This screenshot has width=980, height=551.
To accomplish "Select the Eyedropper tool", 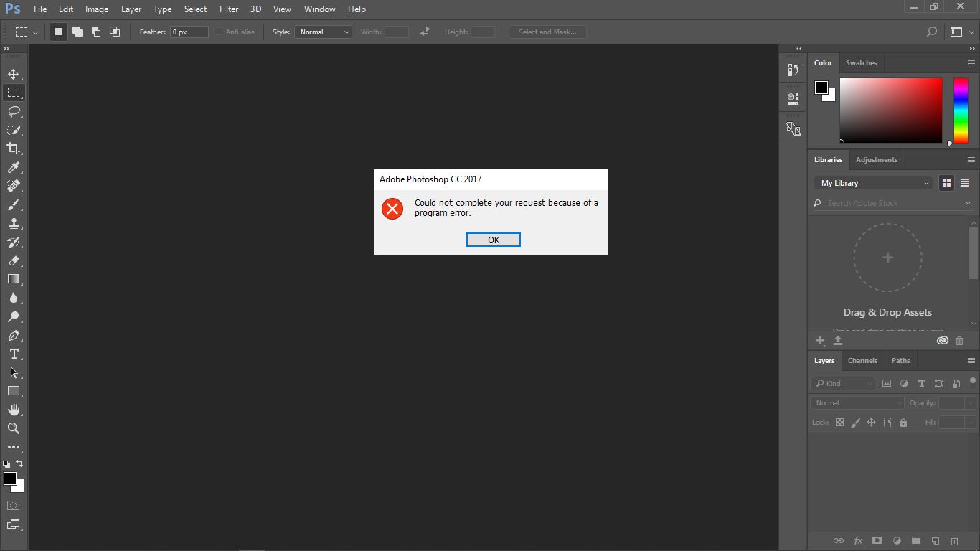I will [15, 167].
